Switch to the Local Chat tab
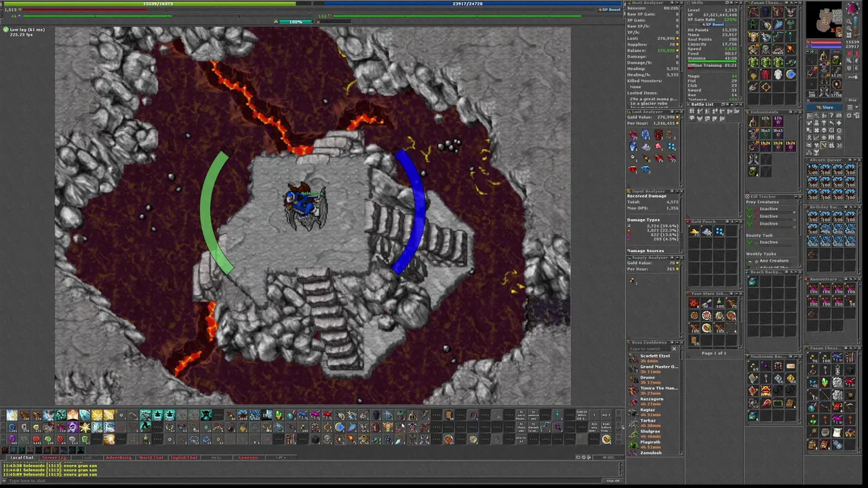The height and width of the screenshot is (488, 868). click(22, 457)
